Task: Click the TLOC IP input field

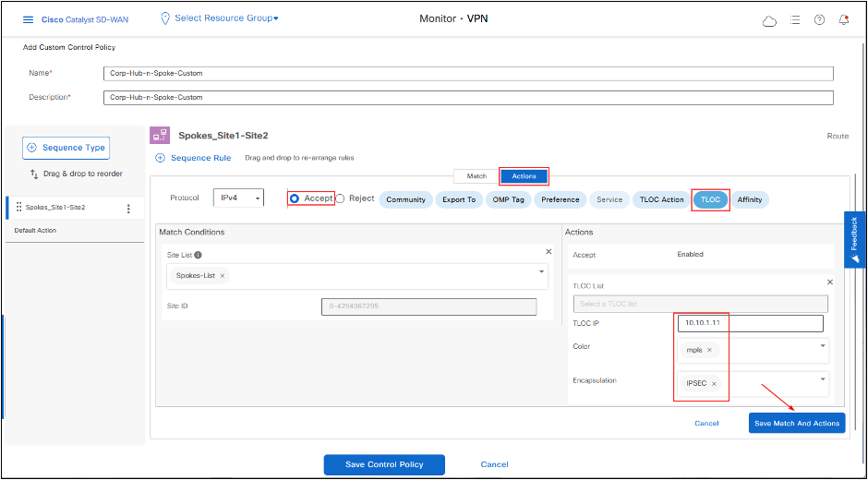Action: [x=750, y=324]
